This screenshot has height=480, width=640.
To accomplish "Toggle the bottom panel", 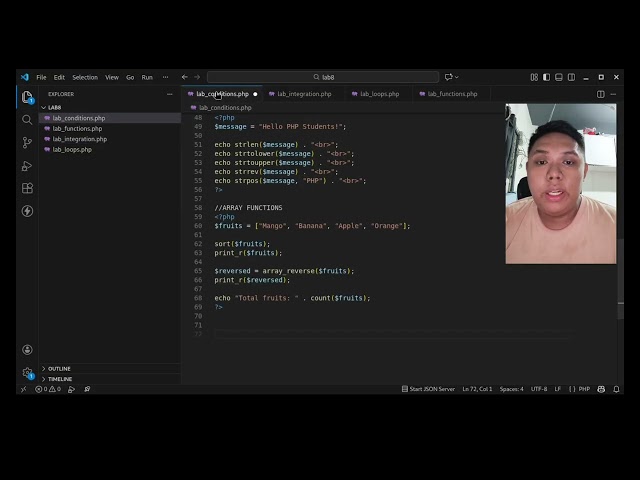I will pyautogui.click(x=559, y=77).
